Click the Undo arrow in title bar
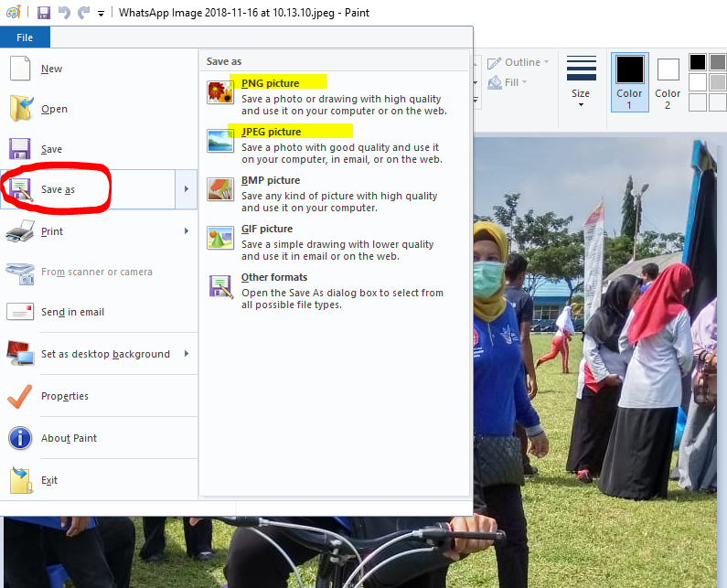 click(64, 13)
